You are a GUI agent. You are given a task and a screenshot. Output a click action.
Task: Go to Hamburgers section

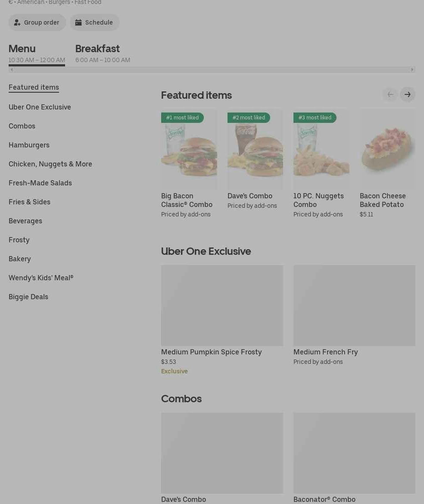pyautogui.click(x=29, y=145)
